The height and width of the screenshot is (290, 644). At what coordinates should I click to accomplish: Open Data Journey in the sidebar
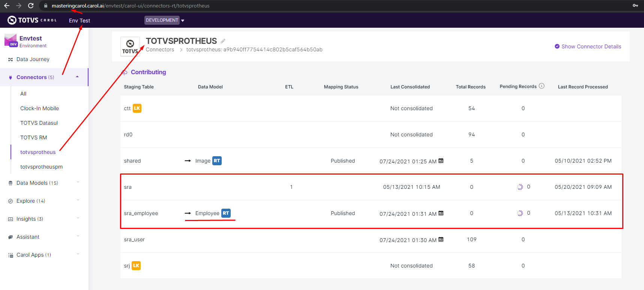click(x=33, y=59)
